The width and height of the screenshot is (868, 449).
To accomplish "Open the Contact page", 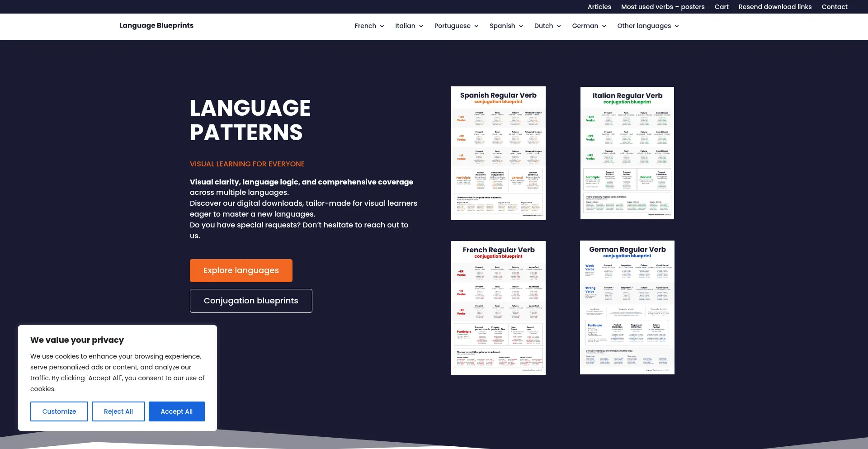I will tap(834, 7).
